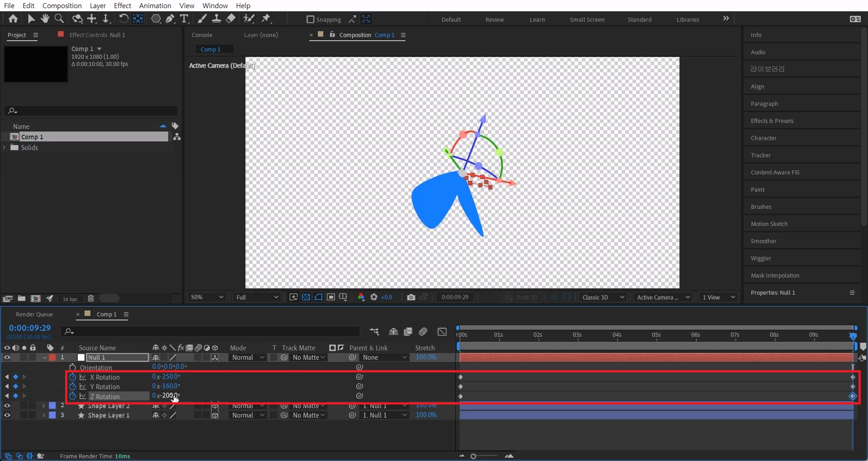Select the Clone Stamp tool
The height and width of the screenshot is (461, 868).
217,19
